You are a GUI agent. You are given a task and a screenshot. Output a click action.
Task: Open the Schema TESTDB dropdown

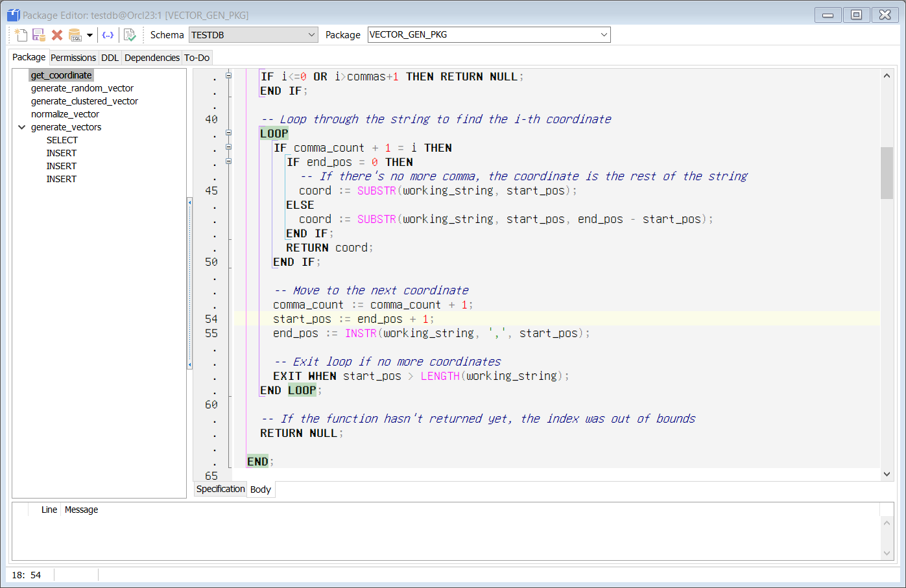coord(311,35)
